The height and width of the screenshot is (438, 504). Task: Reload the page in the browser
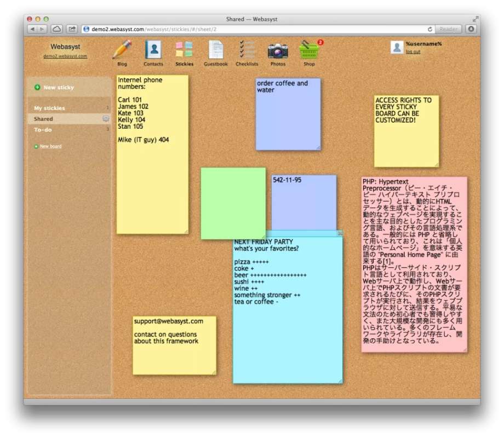430,29
